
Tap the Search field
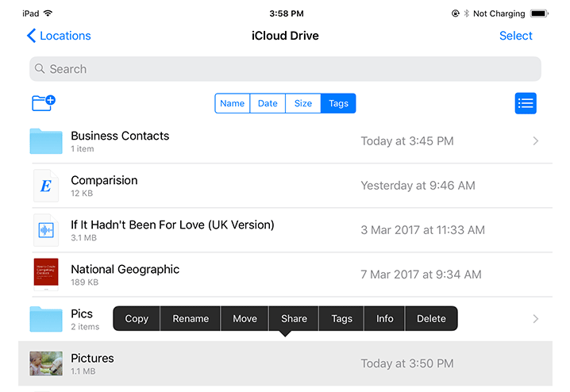(285, 69)
